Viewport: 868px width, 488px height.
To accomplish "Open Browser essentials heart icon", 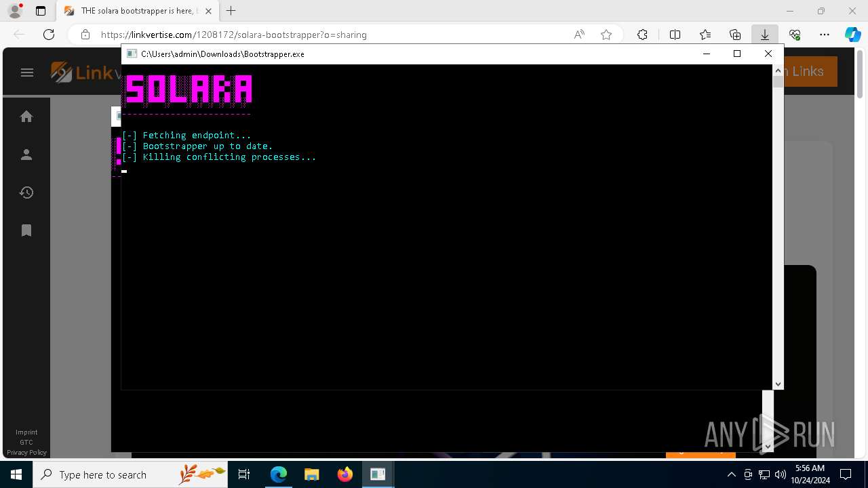I will pos(795,35).
